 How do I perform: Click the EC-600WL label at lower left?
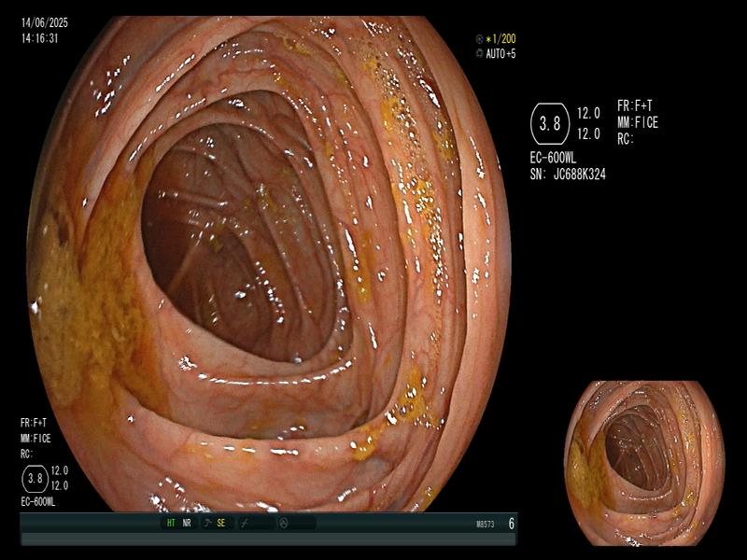pos(38,502)
